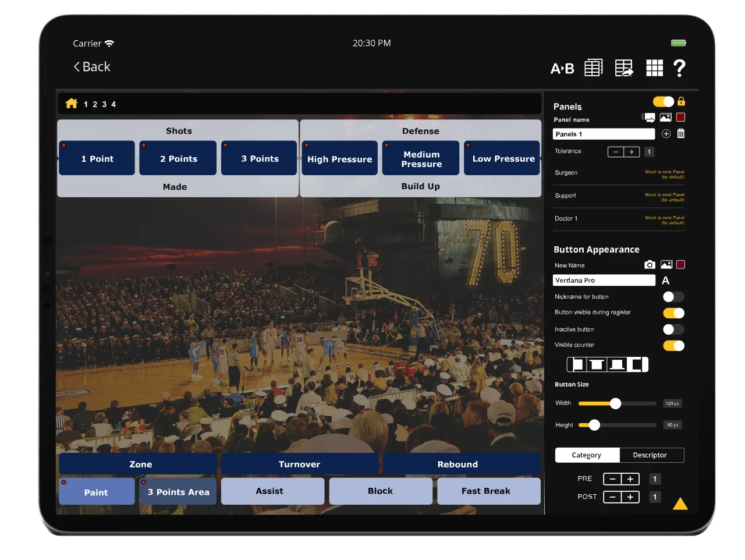Disable Button visible during register switch
The image size is (745, 560).
coord(673,313)
